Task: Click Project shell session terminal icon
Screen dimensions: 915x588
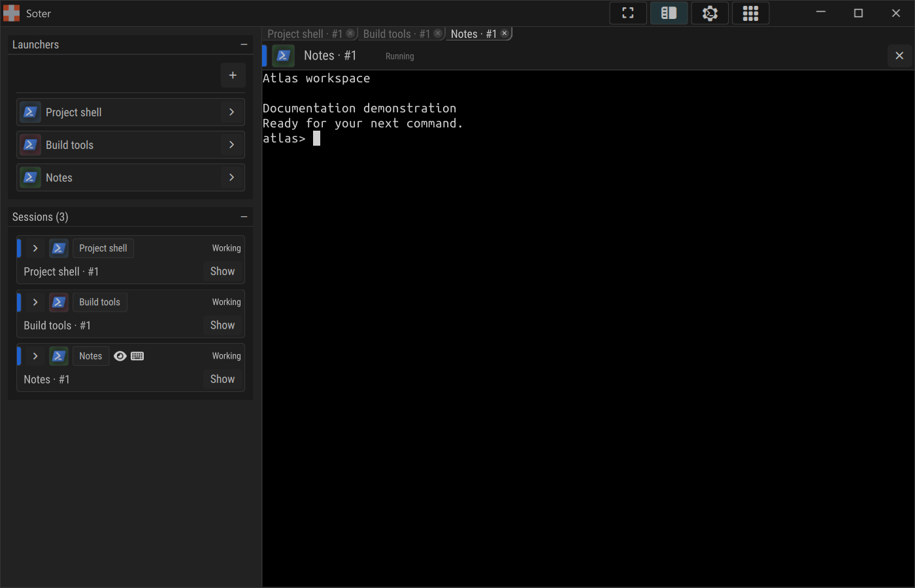Action: 59,248
